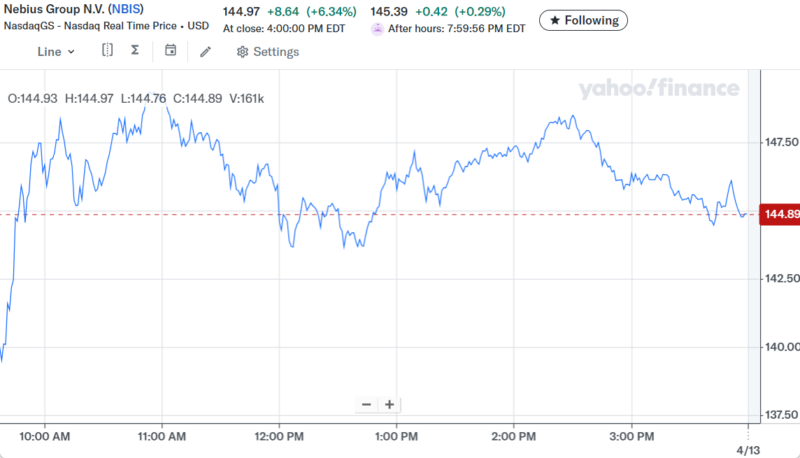Click the closing price 144.97
800x458 pixels.
point(240,12)
